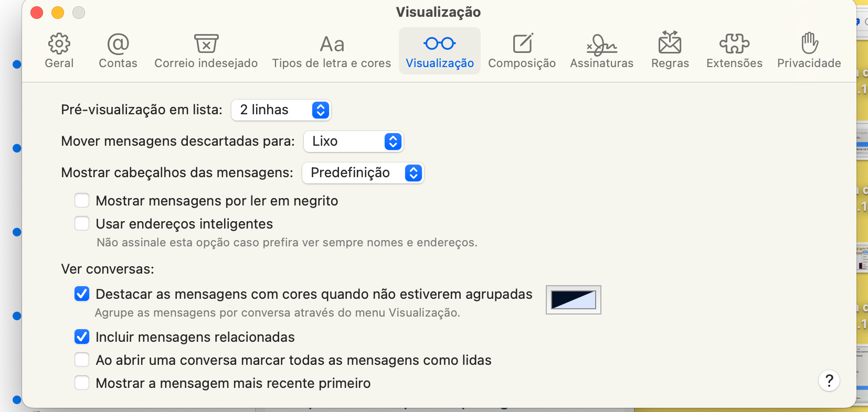
Task: Open Mover mensagens descartadas para dropdown
Action: (x=354, y=142)
